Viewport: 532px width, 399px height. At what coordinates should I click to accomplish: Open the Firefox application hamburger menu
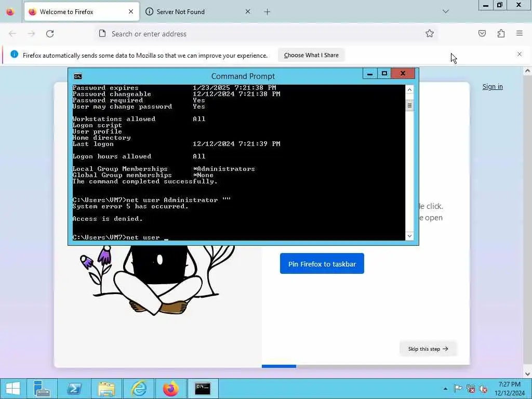pyautogui.click(x=520, y=33)
